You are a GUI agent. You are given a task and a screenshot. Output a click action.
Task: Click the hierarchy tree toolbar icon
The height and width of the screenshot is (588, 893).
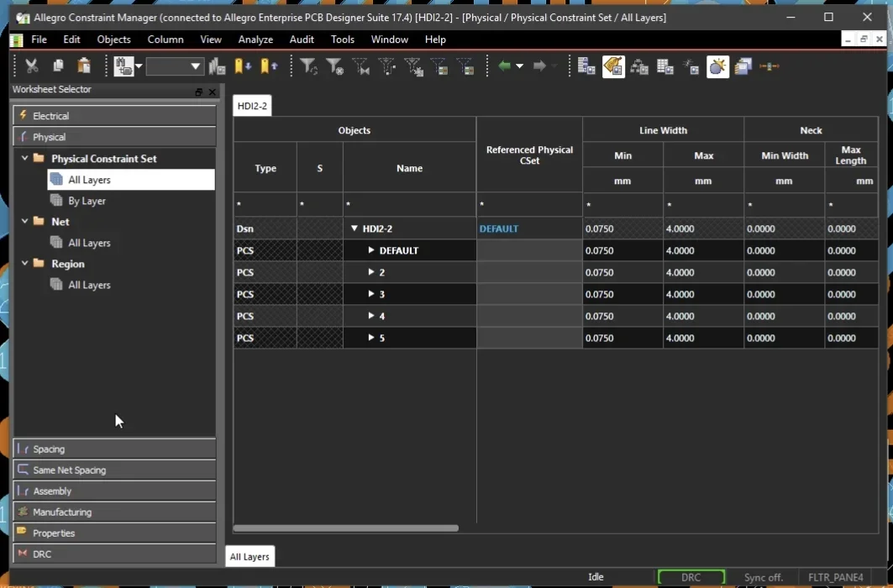pos(639,66)
